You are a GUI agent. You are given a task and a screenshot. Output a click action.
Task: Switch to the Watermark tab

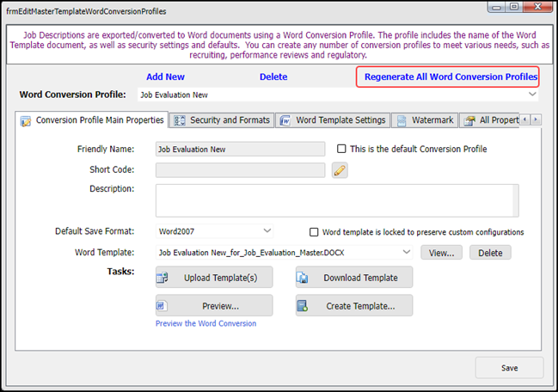coord(425,120)
